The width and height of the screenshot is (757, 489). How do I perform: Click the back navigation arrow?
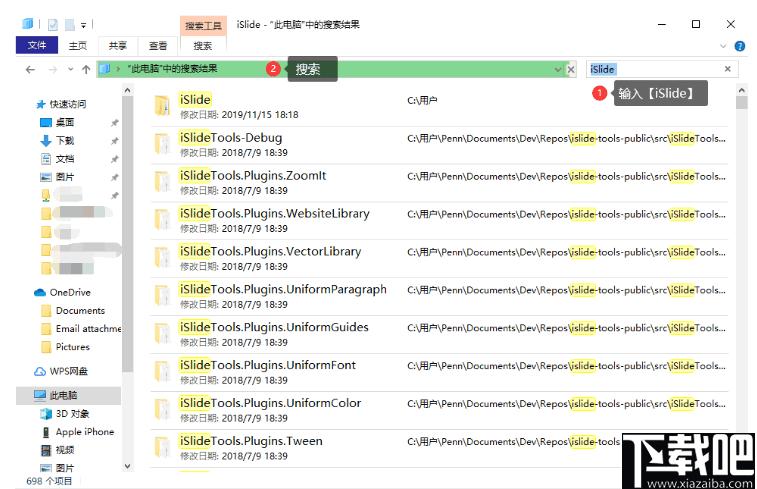point(30,70)
